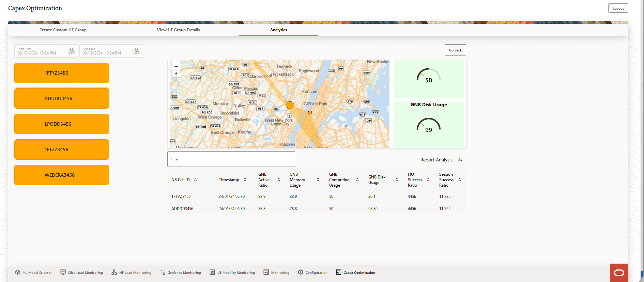Screen dimensions: 644x282
Task: Click active ratio value 88.9
Action: (x=262, y=197)
